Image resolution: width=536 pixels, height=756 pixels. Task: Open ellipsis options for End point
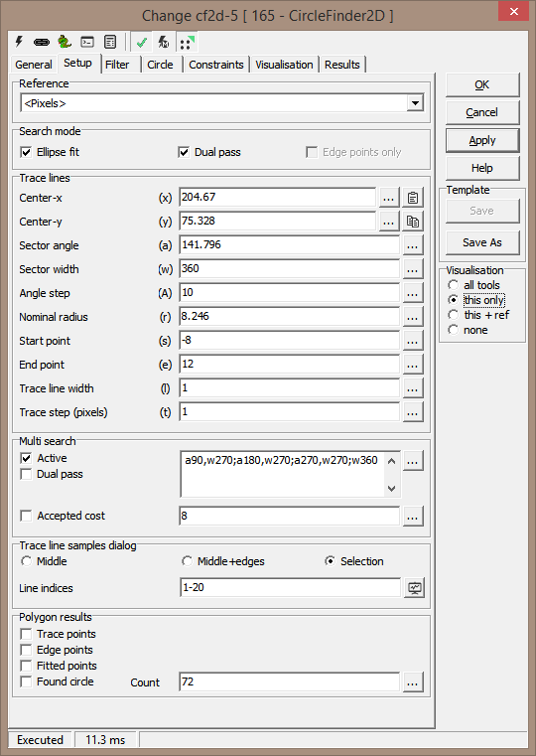coord(413,365)
